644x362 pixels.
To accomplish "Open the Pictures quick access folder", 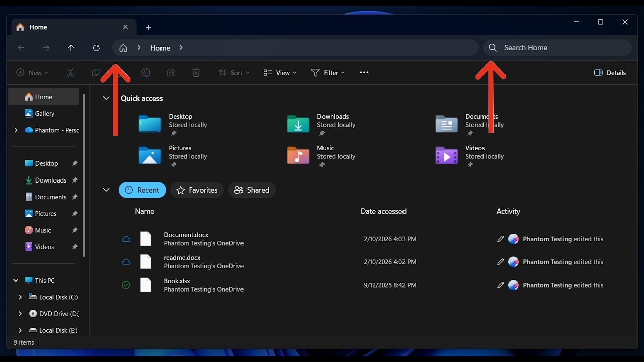I will [173, 156].
